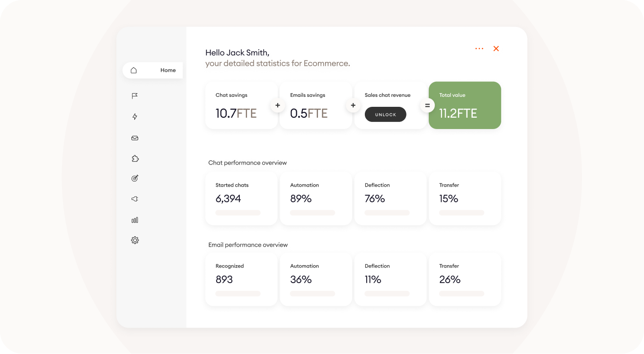Open settings with the gear icon
The width and height of the screenshot is (644, 354).
[134, 240]
